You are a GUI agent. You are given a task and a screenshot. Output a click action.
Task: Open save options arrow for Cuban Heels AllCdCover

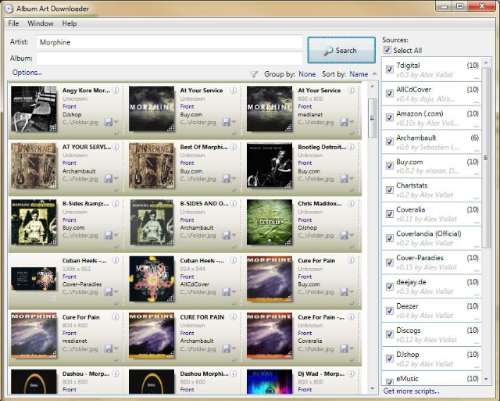click(x=234, y=292)
